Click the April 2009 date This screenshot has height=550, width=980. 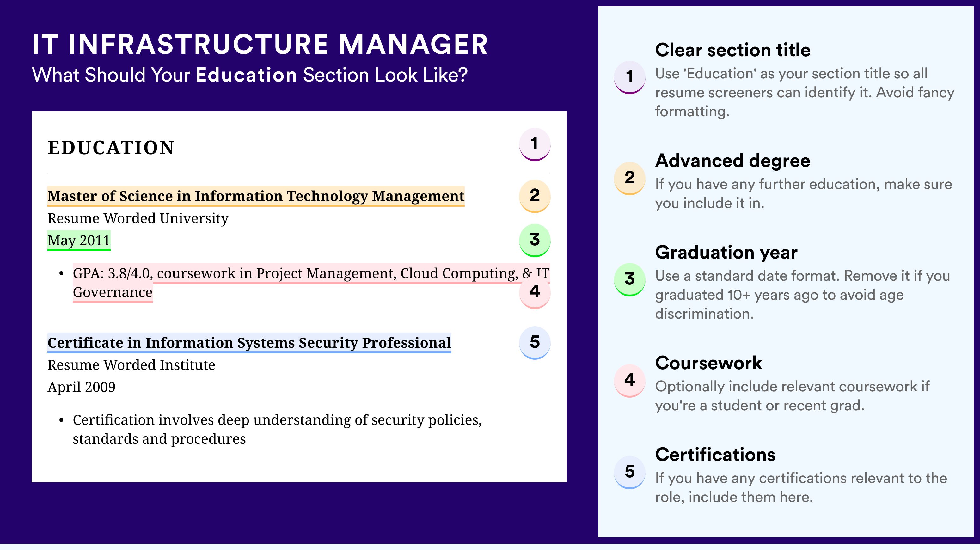point(82,387)
